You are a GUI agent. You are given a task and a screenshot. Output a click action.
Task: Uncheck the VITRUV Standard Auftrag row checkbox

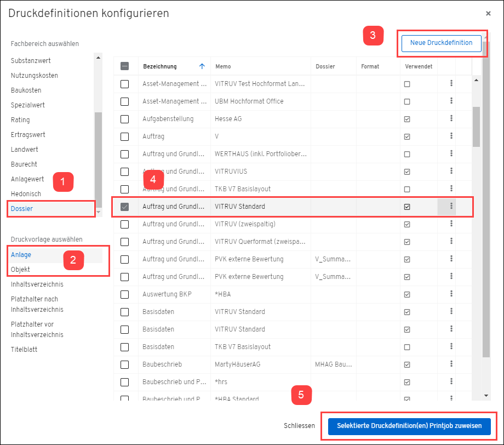[x=125, y=207]
